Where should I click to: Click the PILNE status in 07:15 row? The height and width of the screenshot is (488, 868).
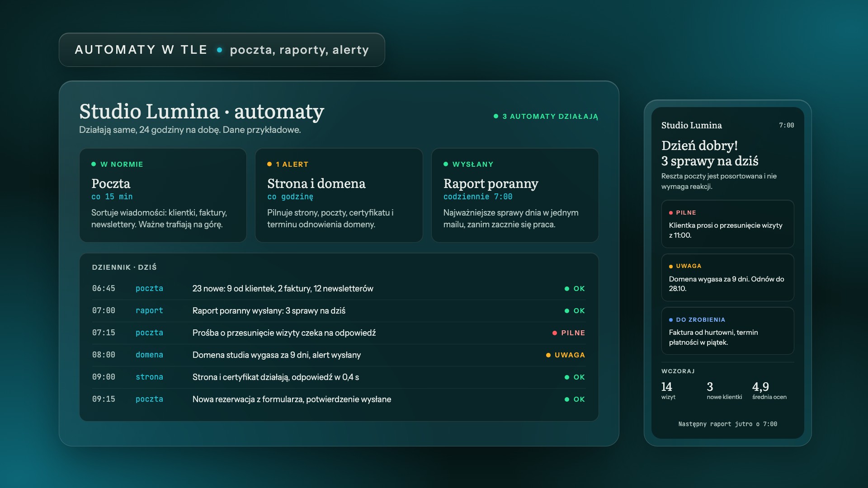click(569, 333)
